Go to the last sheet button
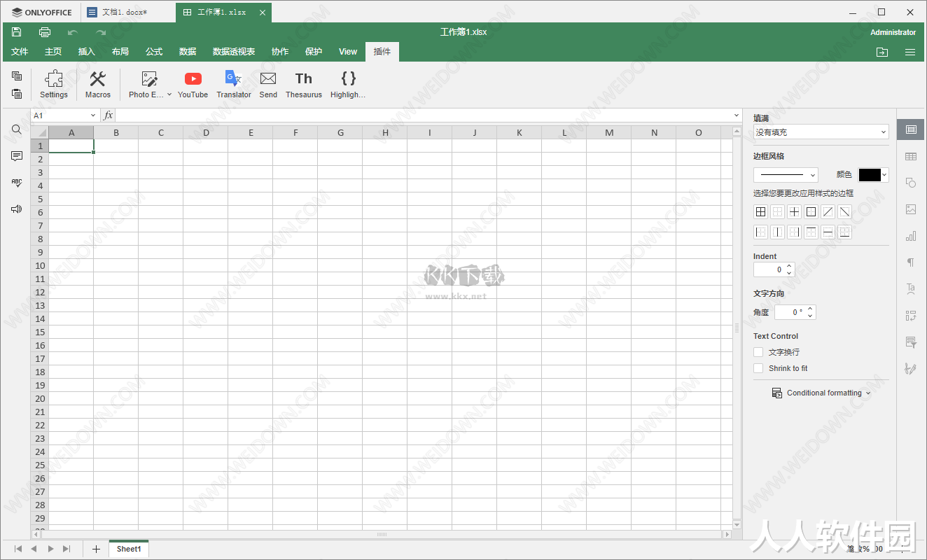Viewport: 927px width, 560px height. pyautogui.click(x=67, y=549)
